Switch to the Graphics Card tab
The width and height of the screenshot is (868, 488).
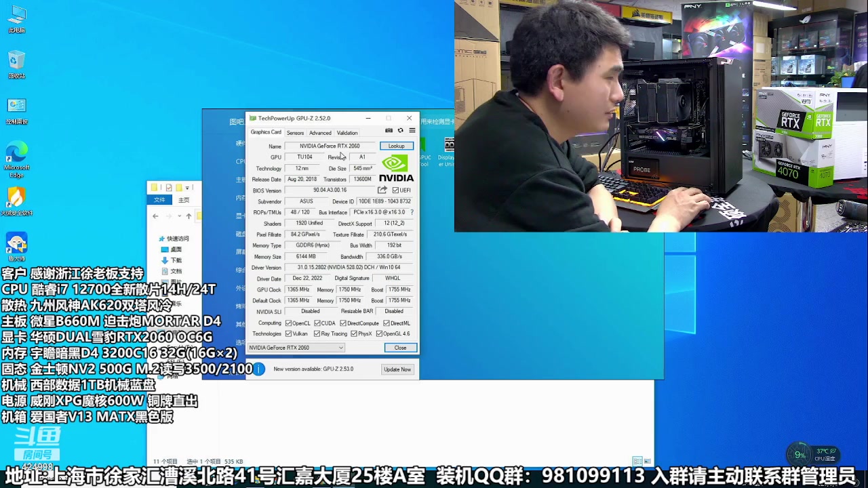(x=266, y=132)
